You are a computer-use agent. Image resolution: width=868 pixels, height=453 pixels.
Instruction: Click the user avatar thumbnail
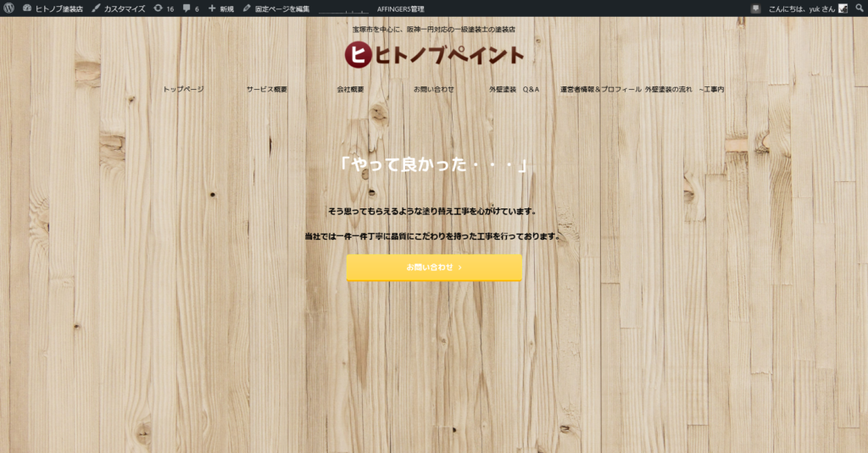tap(843, 8)
